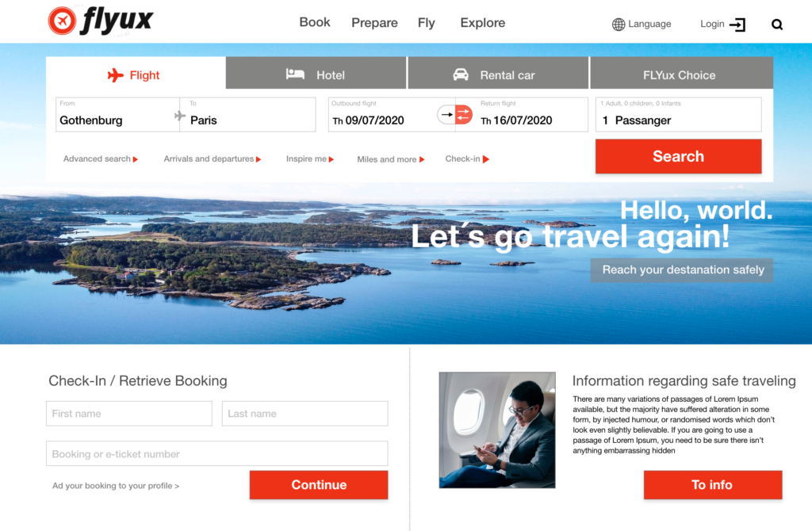Screen dimensions: 812x531
Task: Open the search magnifier icon in header
Action: click(777, 25)
